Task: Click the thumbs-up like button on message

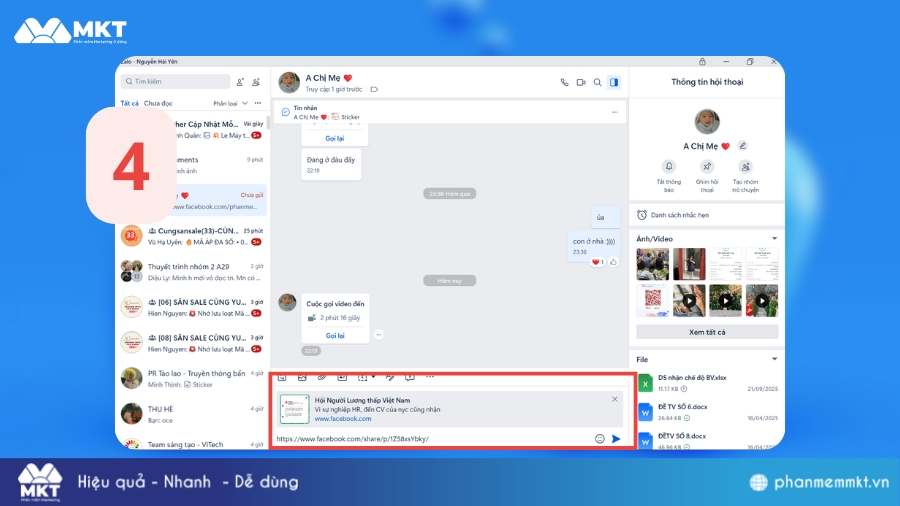Action: 614,262
